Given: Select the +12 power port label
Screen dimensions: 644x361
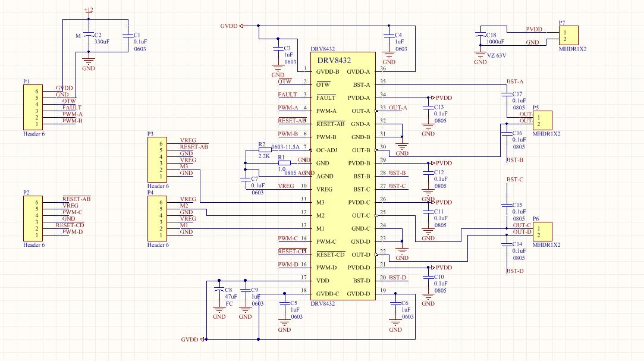Looking at the screenshot, I should coord(88,10).
